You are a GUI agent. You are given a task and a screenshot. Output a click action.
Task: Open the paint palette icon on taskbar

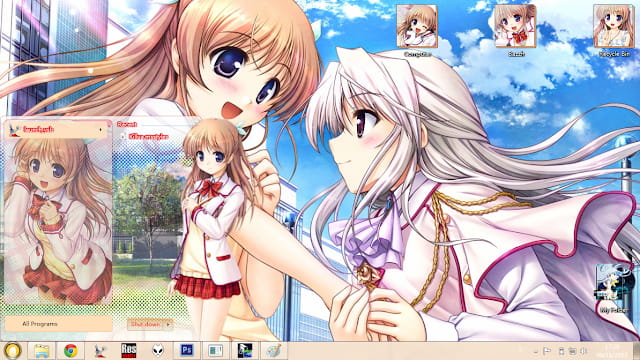point(274,351)
